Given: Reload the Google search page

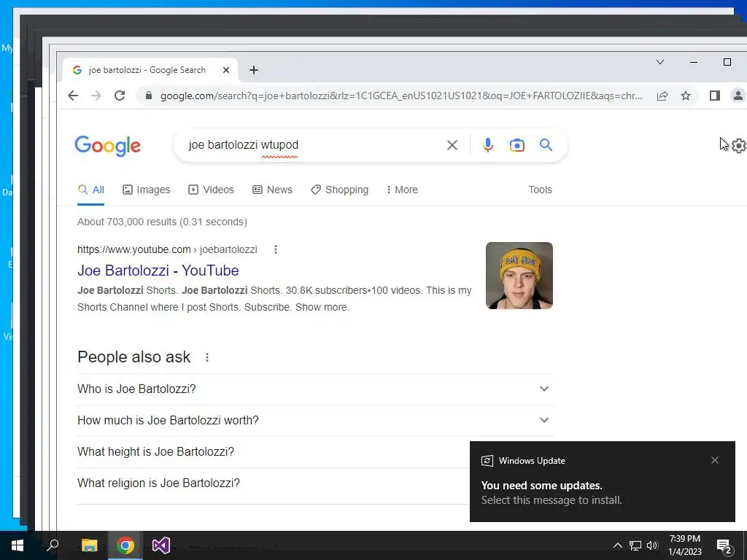Looking at the screenshot, I should coord(120,96).
